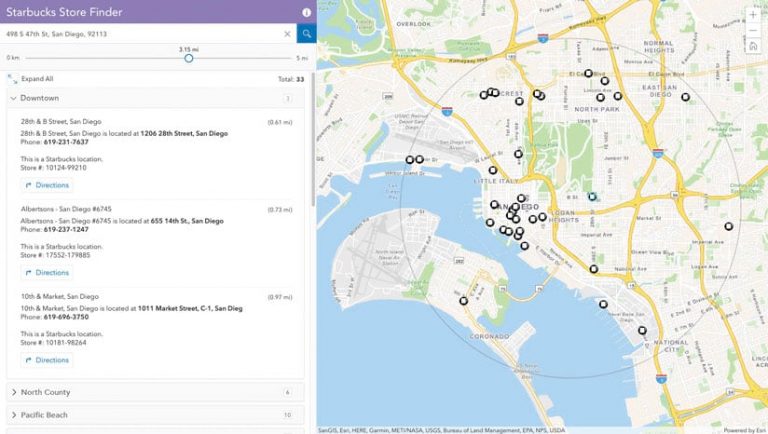
Task: Get directions to Albertsons San Diego #6745
Action: (x=48, y=273)
